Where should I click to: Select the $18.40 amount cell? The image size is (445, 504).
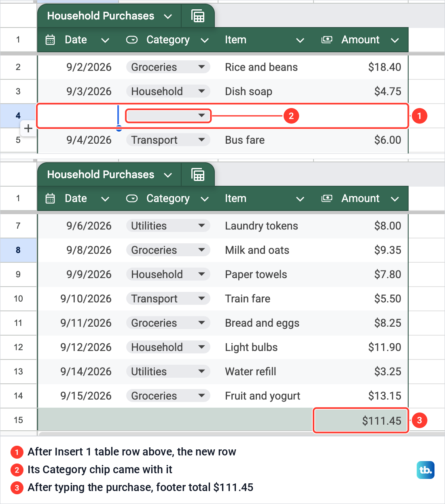[361, 67]
